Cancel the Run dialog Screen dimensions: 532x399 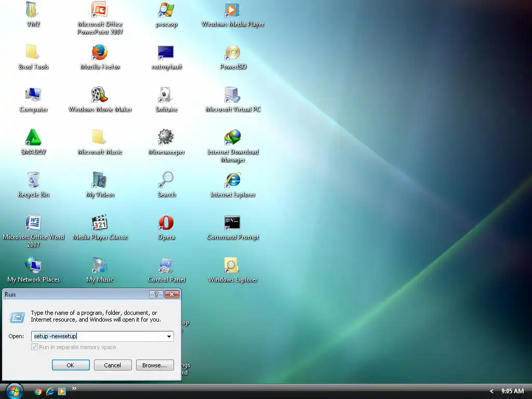coord(113,365)
